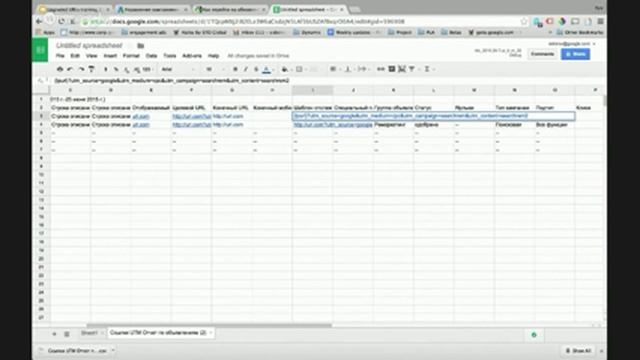Toggle Italic formatting in the toolbar
Viewport: 640px width, 360px height.
[x=246, y=69]
